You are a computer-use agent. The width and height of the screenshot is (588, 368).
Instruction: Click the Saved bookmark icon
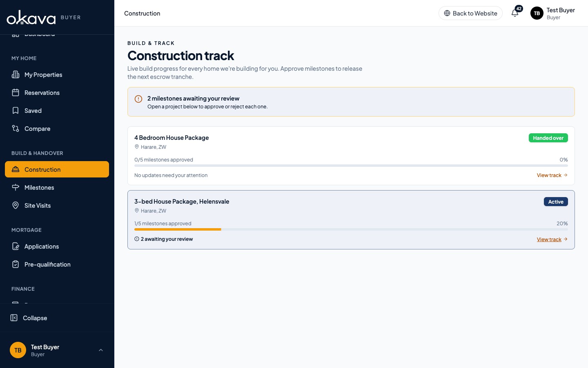pyautogui.click(x=16, y=110)
